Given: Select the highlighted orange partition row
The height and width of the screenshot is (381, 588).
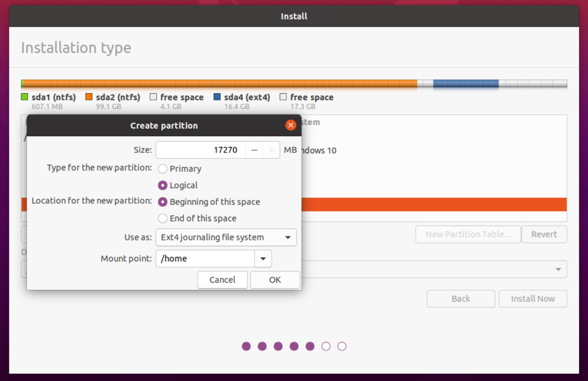Looking at the screenshot, I should point(434,205).
